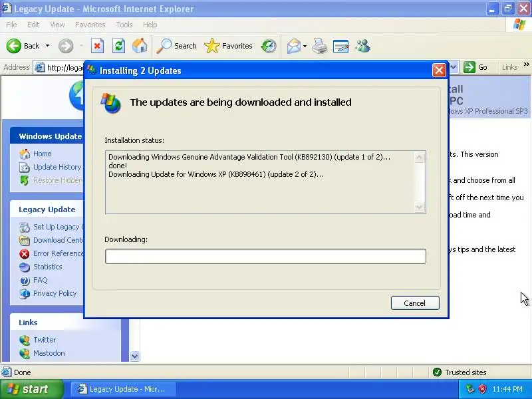Expand the Mail dropdown arrow

[305, 46]
